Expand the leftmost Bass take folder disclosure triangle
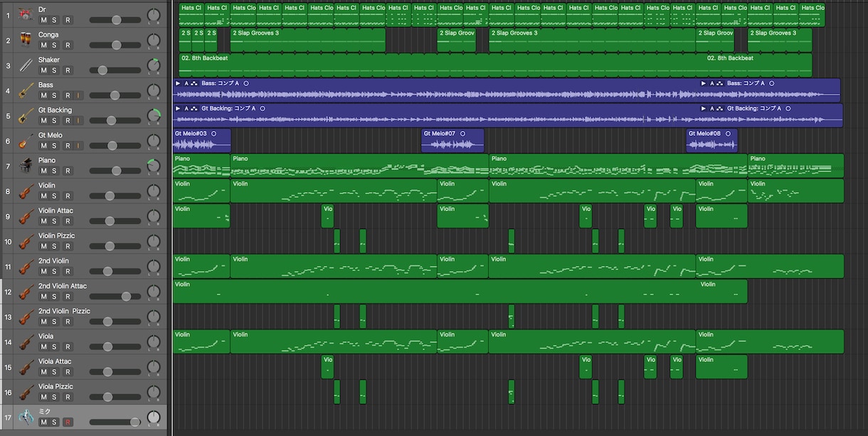Image resolution: width=868 pixels, height=436 pixels. click(x=178, y=83)
